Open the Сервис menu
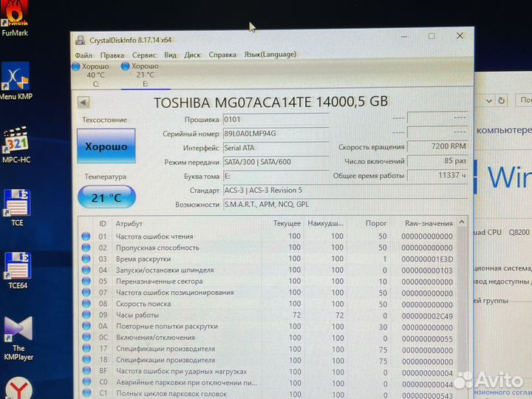The width and height of the screenshot is (532, 399). (144, 55)
